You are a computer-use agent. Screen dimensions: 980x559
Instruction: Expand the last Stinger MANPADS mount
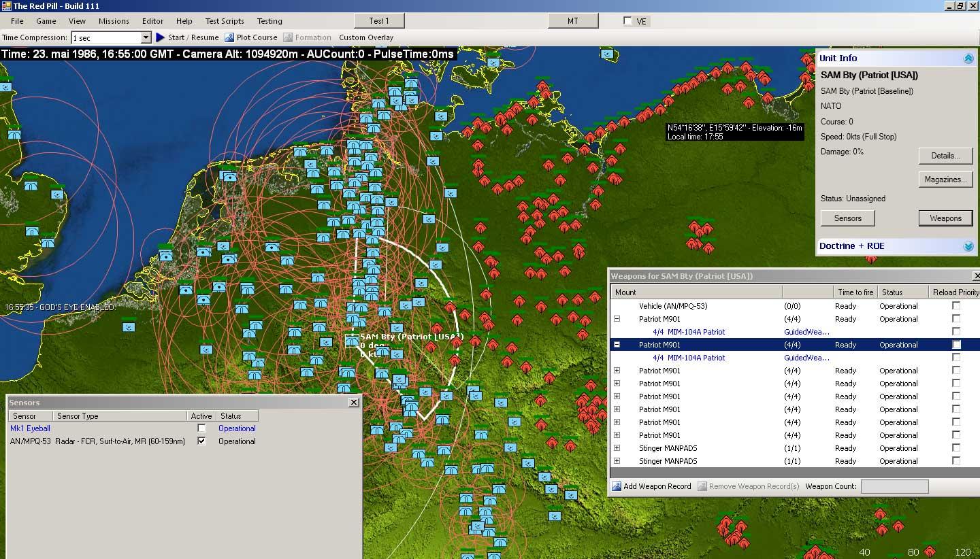pos(617,461)
